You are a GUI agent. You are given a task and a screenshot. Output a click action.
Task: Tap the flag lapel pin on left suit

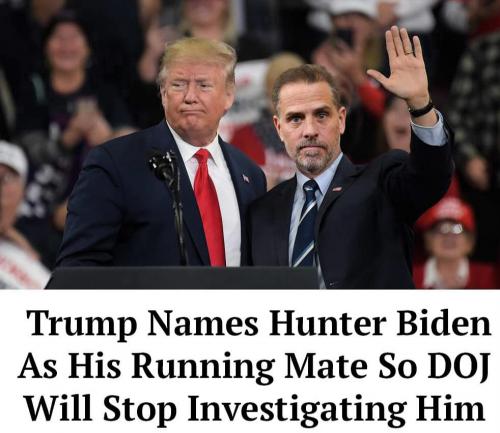[246, 178]
